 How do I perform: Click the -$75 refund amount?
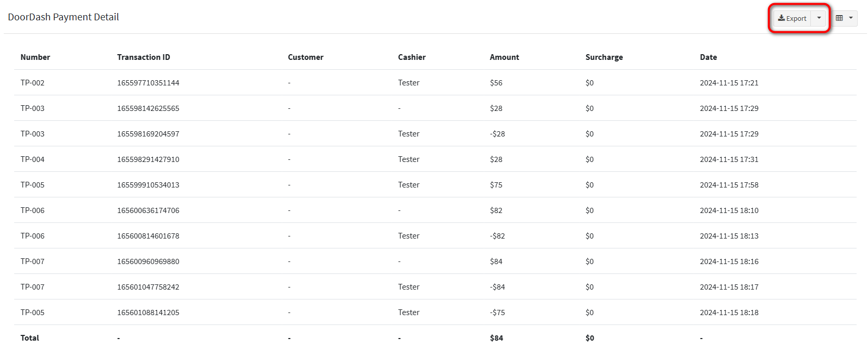[497, 312]
